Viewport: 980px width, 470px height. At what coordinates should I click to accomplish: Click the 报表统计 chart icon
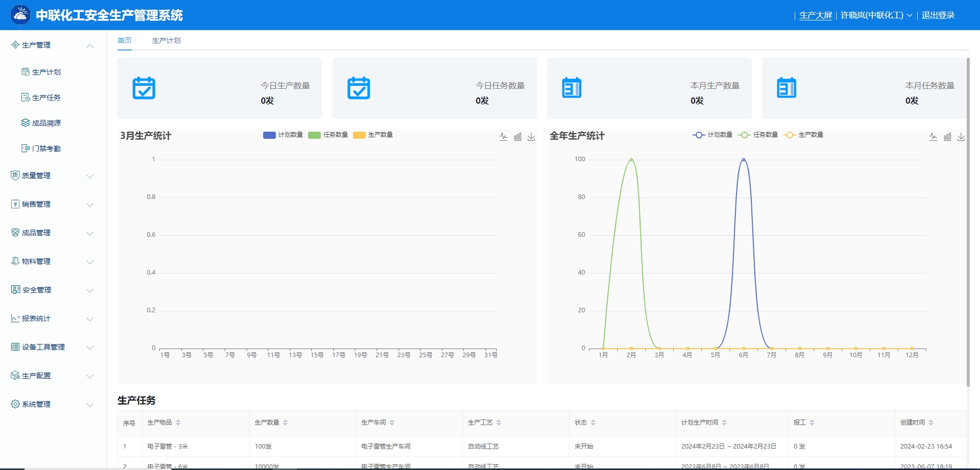[x=15, y=318]
